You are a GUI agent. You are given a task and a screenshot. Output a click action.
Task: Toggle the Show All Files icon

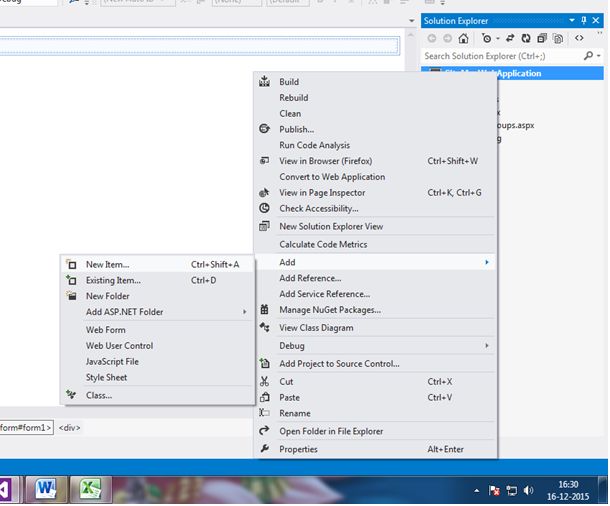558,39
